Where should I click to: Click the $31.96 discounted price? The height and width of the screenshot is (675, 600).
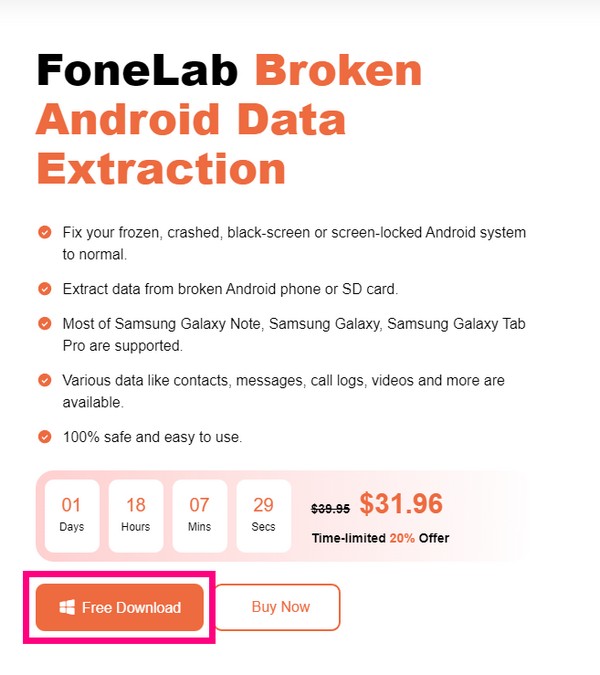click(x=400, y=503)
